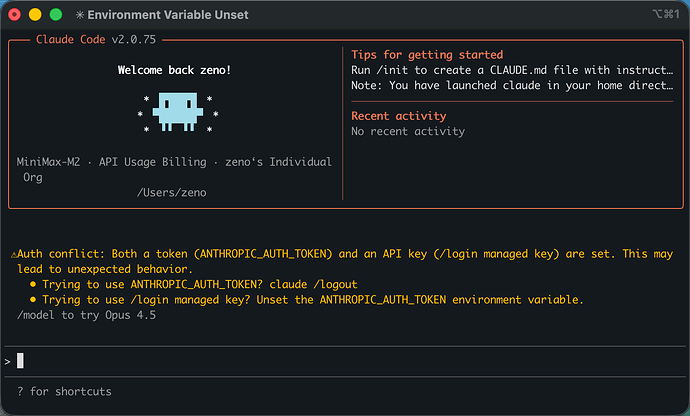Click the 'Unset the ANTHROPIC_AUTH_TOKEN' suggestion line
Viewport: 690px width, 416px height.
tap(313, 300)
